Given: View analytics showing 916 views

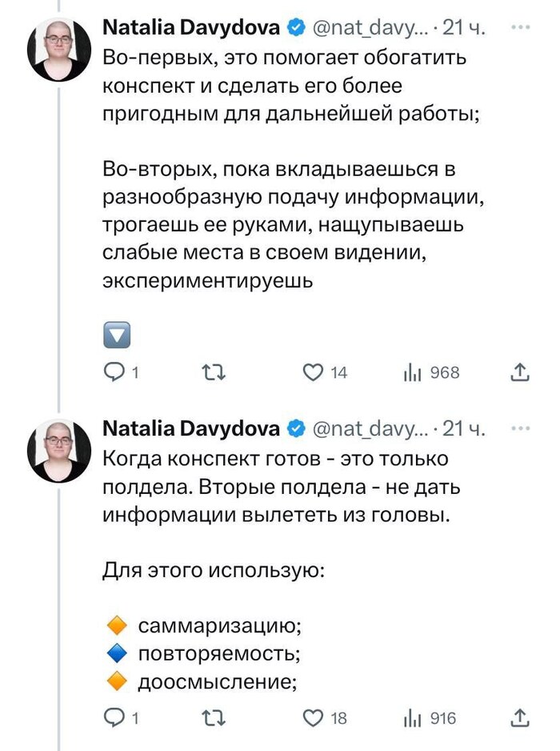Looking at the screenshot, I should tap(412, 717).
